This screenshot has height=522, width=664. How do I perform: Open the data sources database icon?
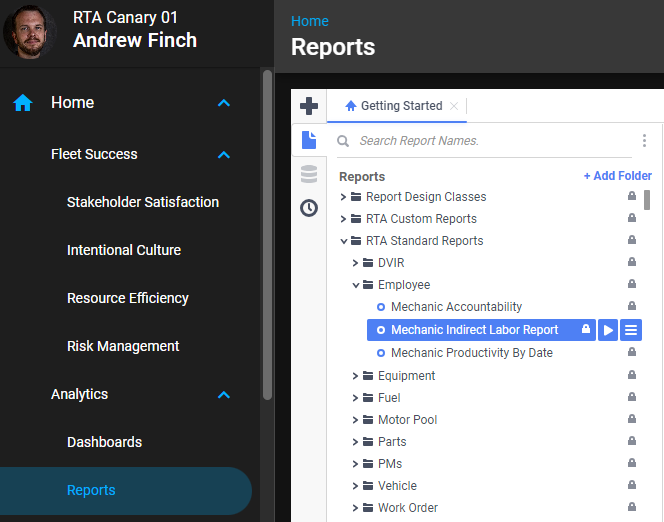(309, 174)
